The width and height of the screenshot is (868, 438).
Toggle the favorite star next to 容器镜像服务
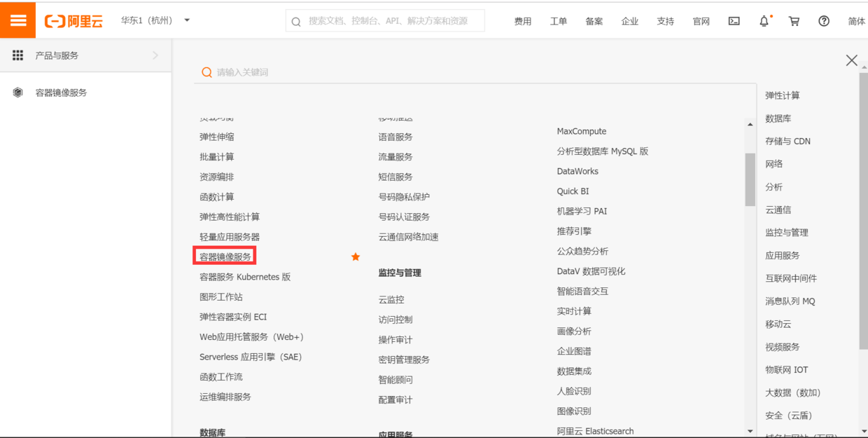(x=356, y=257)
